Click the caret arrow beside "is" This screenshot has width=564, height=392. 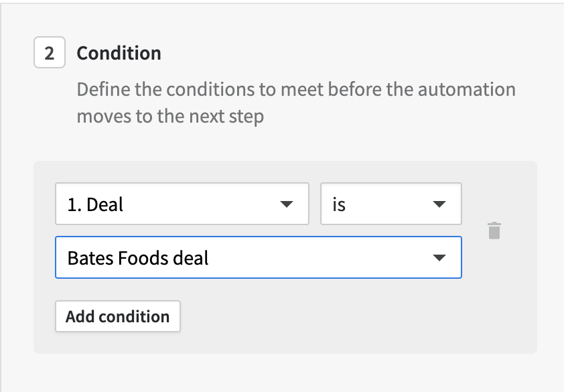click(439, 204)
